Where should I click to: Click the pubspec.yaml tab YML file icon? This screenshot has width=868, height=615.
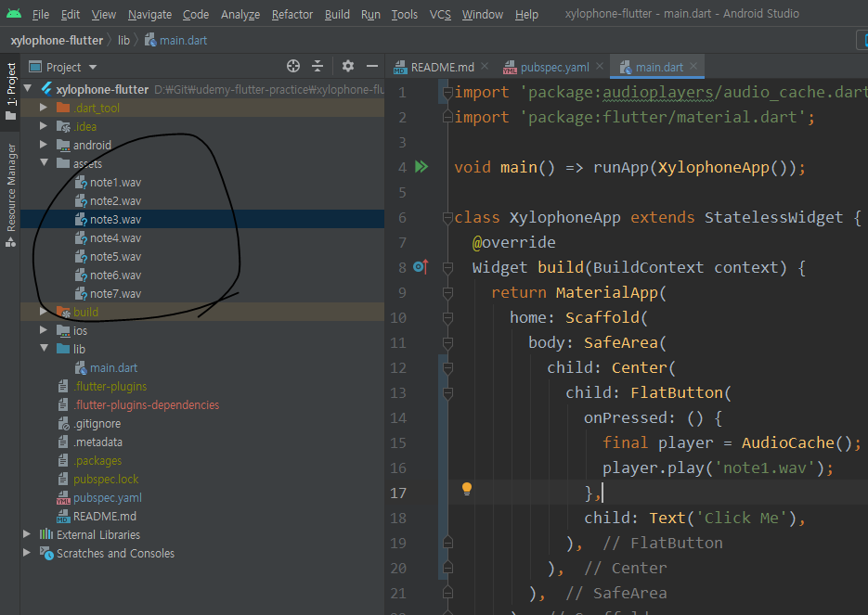click(x=510, y=67)
